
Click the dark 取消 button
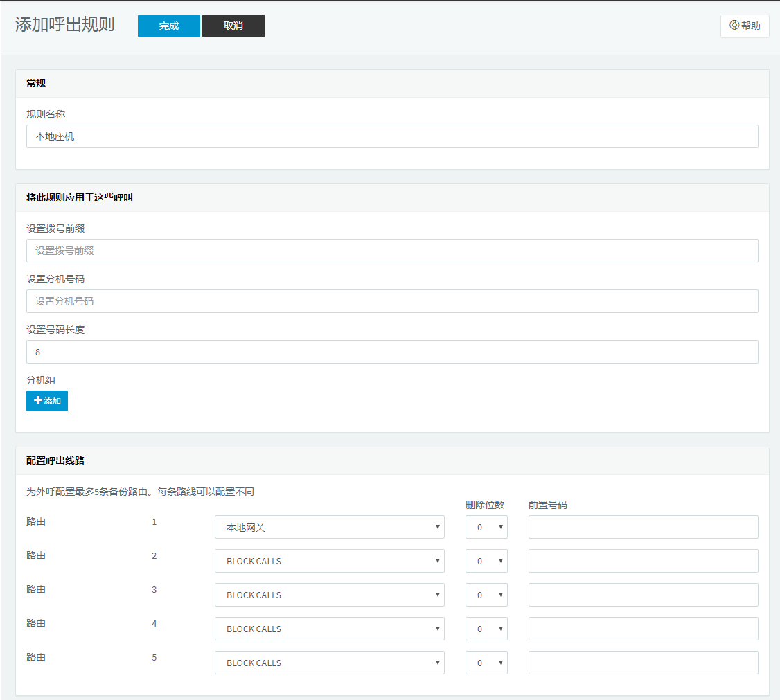[233, 26]
